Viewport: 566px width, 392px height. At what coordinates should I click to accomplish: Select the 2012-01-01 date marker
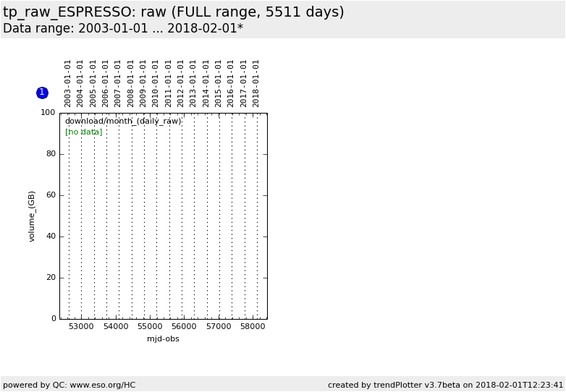tap(182, 83)
